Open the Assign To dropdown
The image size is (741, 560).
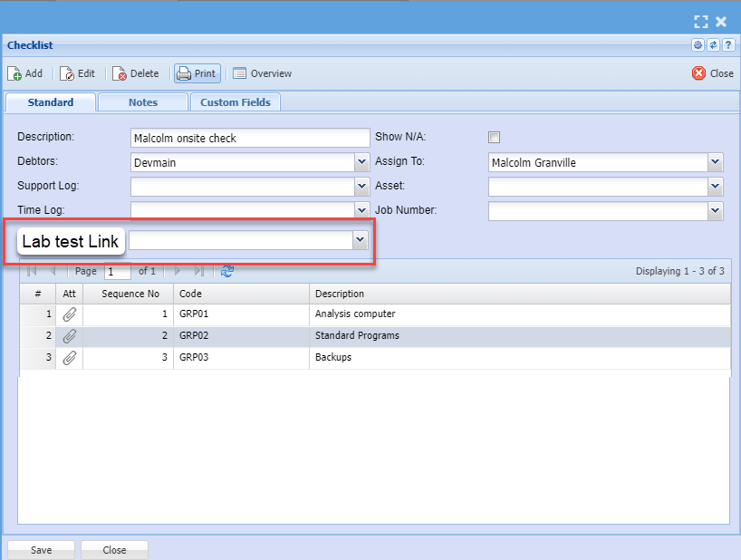coord(716,162)
